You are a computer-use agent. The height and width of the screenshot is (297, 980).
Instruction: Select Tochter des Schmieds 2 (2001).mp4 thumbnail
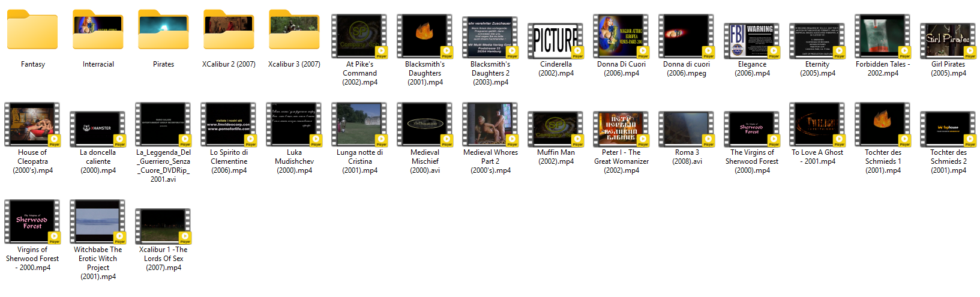(x=948, y=129)
